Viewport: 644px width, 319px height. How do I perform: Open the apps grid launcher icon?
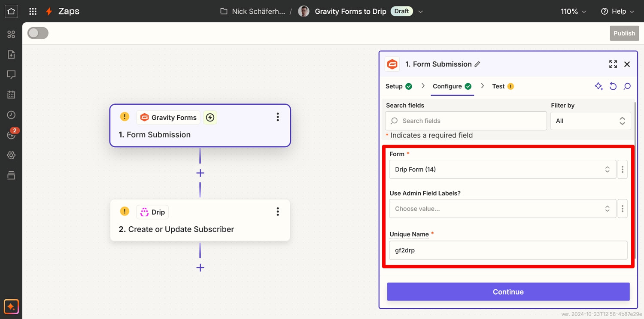pos(33,11)
